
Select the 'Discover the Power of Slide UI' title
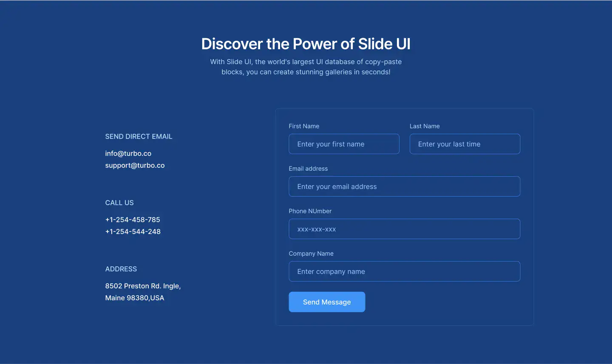coord(306,44)
